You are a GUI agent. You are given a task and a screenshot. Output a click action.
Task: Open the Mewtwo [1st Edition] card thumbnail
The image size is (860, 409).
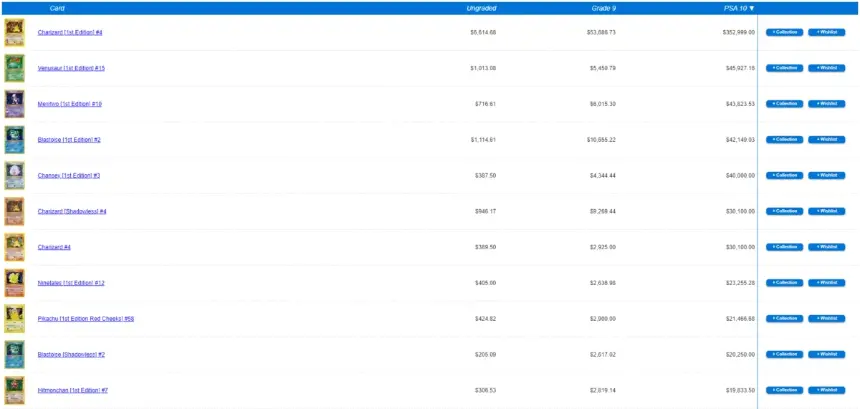point(14,104)
